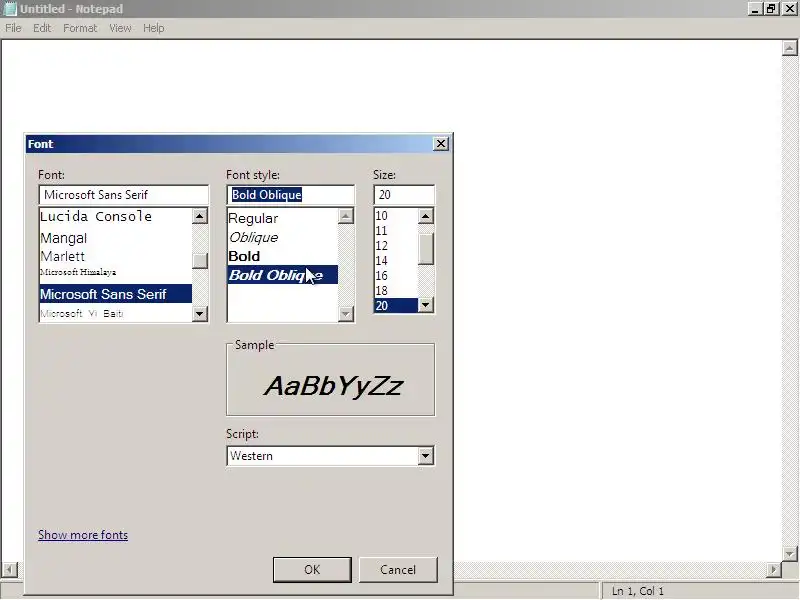Click the Font style input field
Image resolution: width=800 pixels, height=600 pixels.
coord(290,195)
